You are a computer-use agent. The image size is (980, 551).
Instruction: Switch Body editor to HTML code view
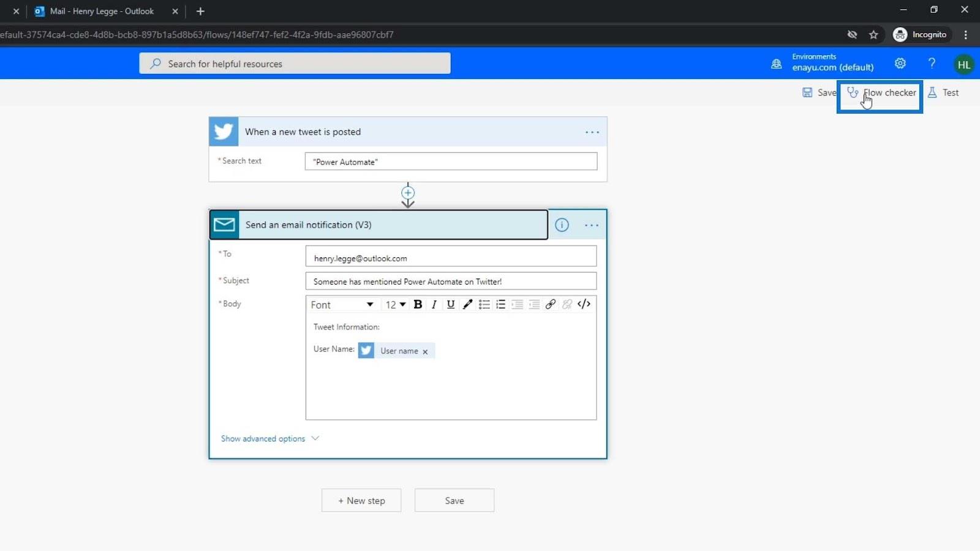(584, 304)
